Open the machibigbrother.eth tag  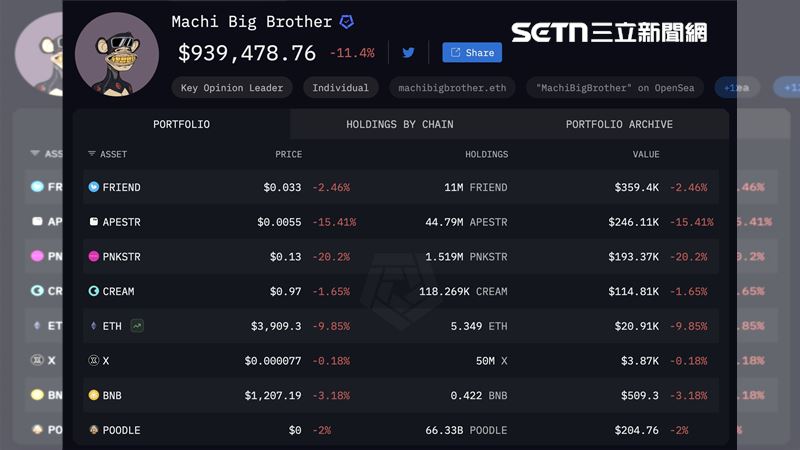[x=452, y=88]
